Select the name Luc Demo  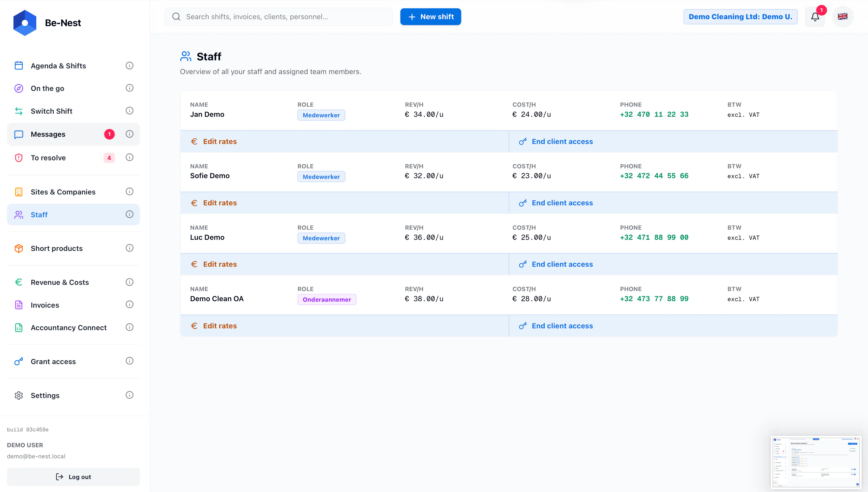[207, 237]
